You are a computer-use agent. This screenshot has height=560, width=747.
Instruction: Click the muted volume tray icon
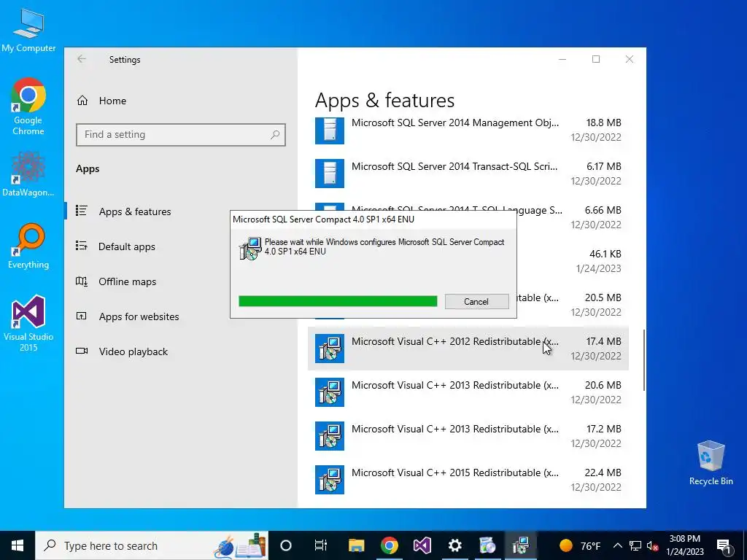(x=653, y=545)
